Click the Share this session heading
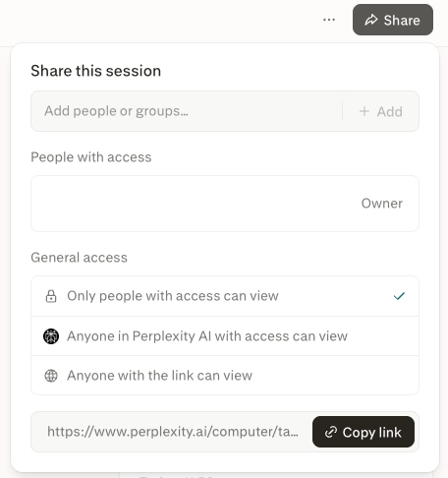 click(96, 71)
